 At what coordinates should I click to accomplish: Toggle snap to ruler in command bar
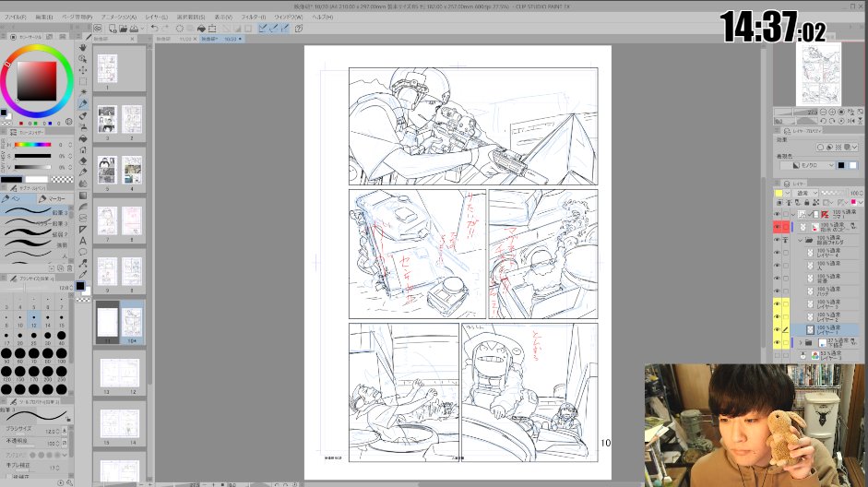click(x=262, y=29)
